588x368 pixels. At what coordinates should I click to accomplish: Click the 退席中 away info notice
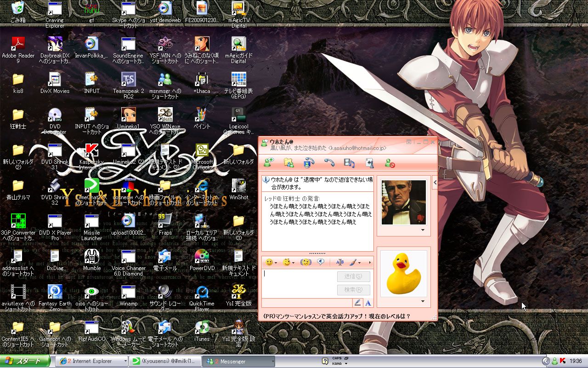(x=317, y=183)
